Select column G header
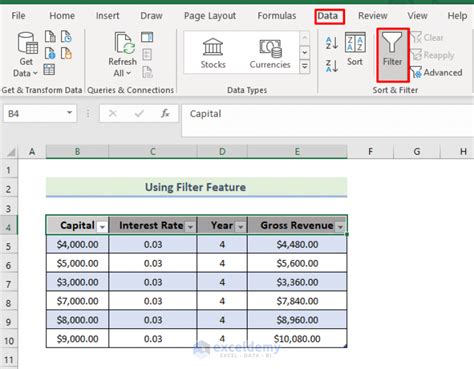Screen dimensions: 474x369 click(417, 152)
